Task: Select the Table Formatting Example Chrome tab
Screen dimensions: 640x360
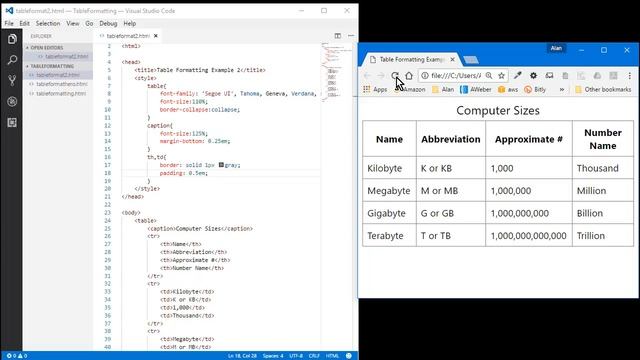Action: (x=410, y=60)
